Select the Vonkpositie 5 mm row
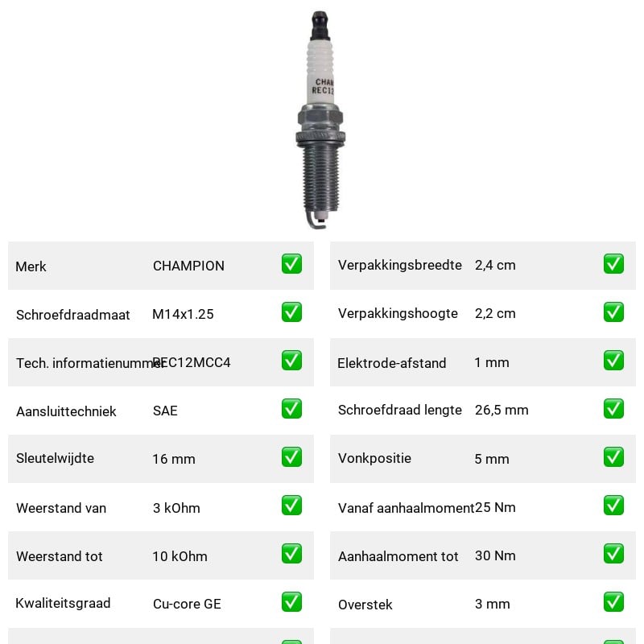 (x=482, y=459)
